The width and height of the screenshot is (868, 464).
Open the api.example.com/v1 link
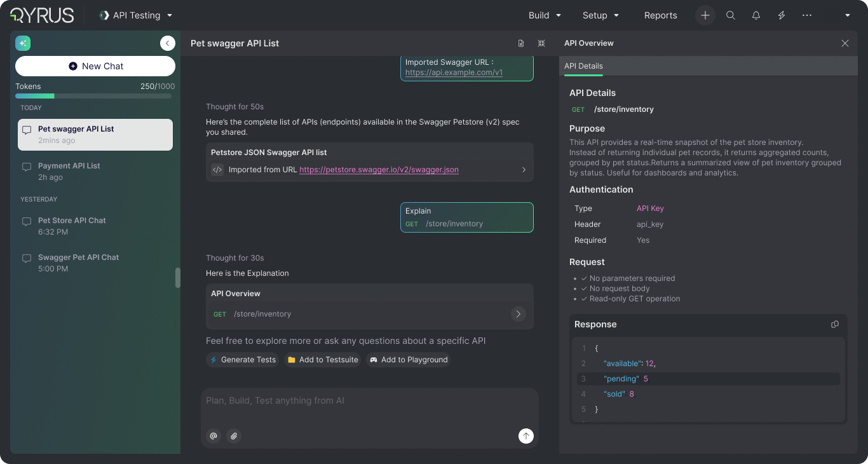click(x=454, y=72)
